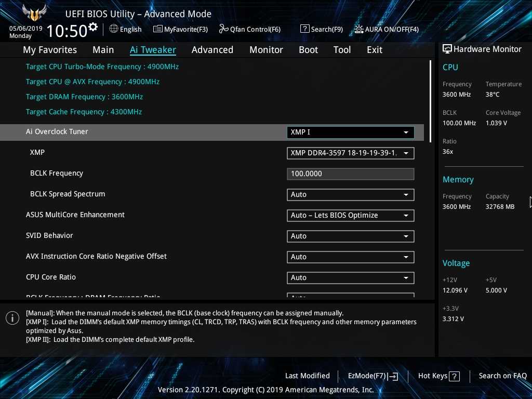
Task: Click the EzMode(F7) exit arrow icon
Action: (393, 376)
